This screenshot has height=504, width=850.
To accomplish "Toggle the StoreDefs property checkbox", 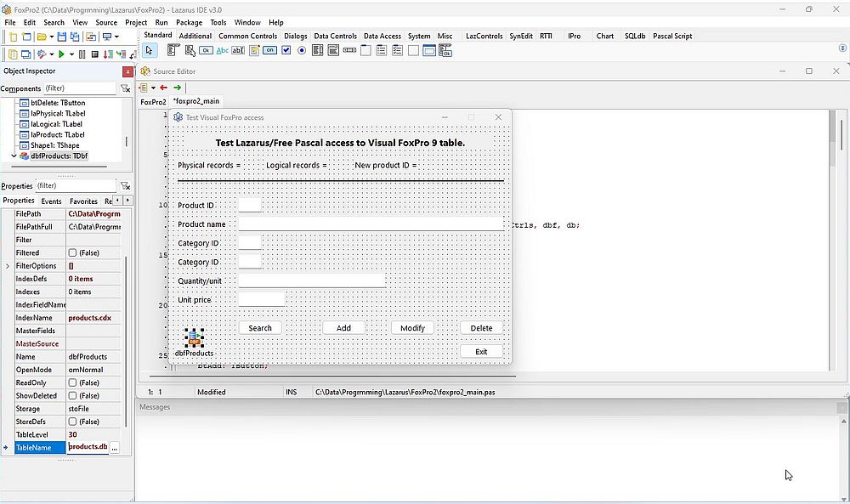I will coord(72,422).
